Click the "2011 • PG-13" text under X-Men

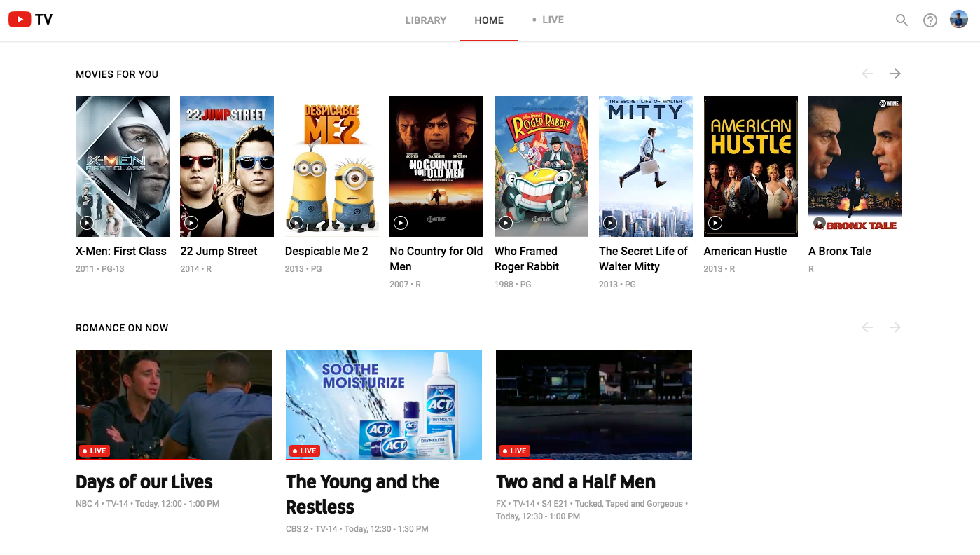(100, 268)
